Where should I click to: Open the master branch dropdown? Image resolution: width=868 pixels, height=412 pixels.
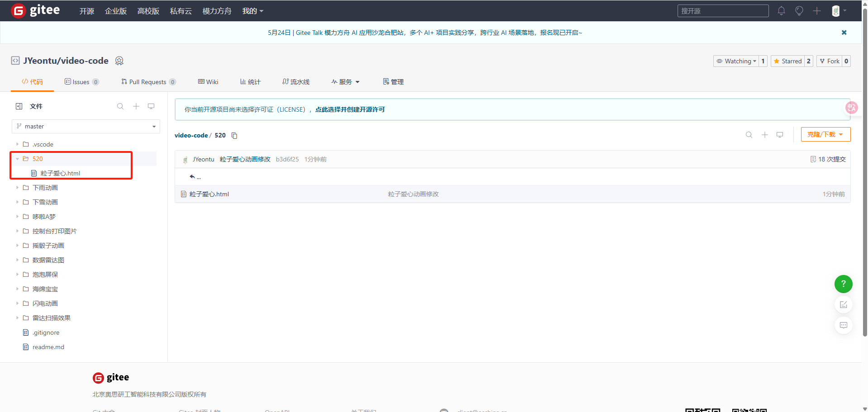(x=86, y=126)
